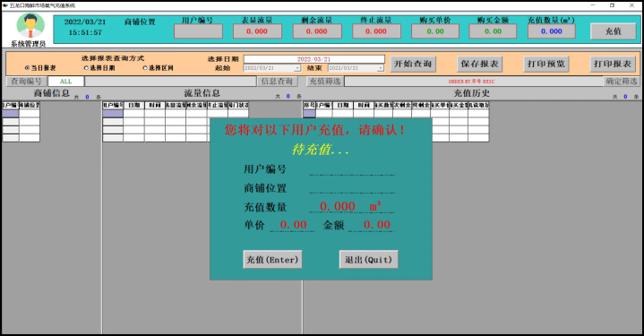Image resolution: width=644 pixels, height=336 pixels.
Task: Click the app icon in title bar
Action: tap(5, 5)
